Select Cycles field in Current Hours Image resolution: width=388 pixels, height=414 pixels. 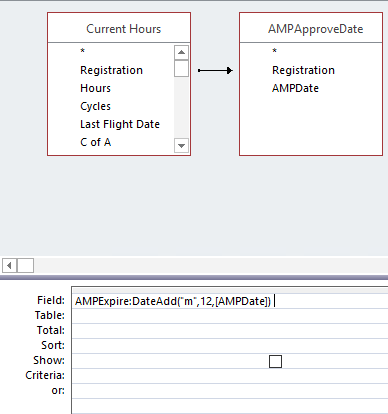[95, 106]
